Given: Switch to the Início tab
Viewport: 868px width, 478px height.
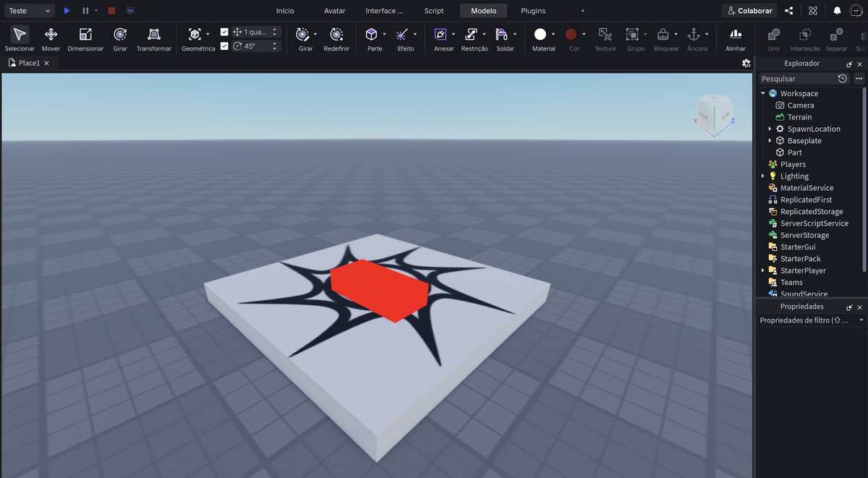Looking at the screenshot, I should (285, 11).
